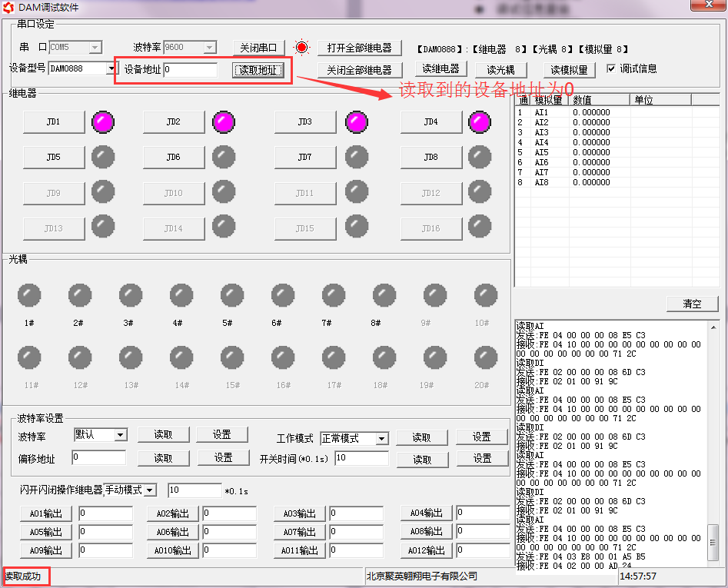Toggle relay JD7 button

305,158
